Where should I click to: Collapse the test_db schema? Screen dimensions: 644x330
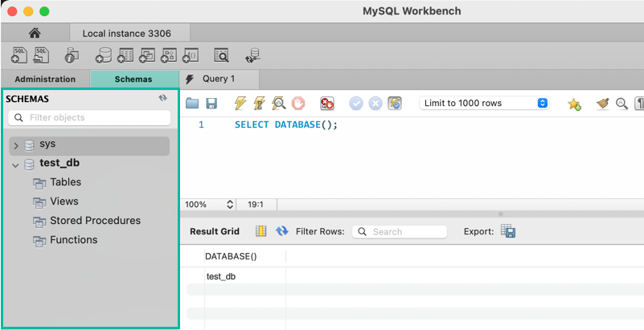click(15, 165)
